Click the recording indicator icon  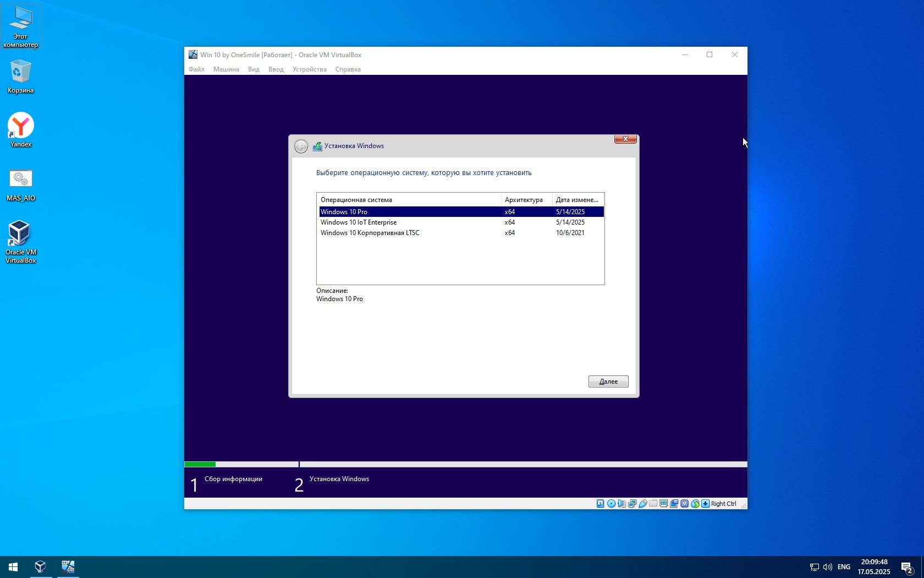674,504
